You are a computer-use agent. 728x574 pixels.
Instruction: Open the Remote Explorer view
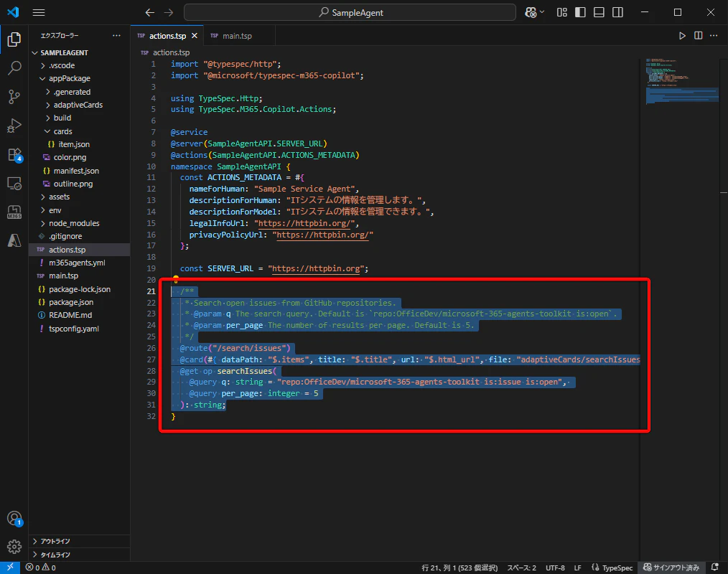pyautogui.click(x=14, y=184)
